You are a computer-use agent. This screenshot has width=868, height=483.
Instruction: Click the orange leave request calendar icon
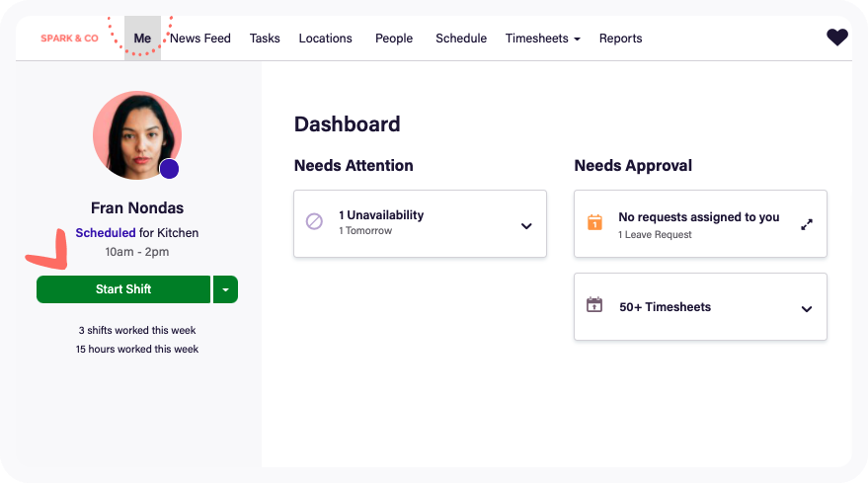pyautogui.click(x=594, y=222)
